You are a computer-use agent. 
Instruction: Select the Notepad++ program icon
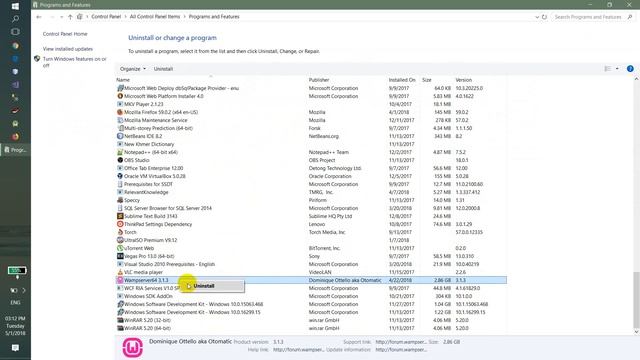pos(120,152)
